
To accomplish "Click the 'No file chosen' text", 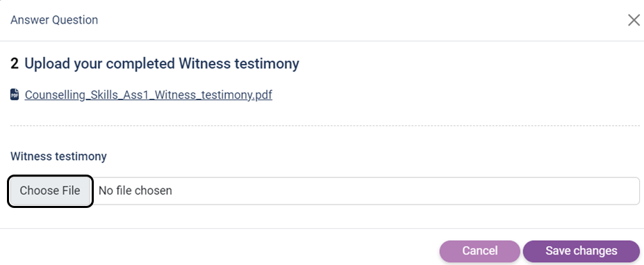I will (x=135, y=191).
